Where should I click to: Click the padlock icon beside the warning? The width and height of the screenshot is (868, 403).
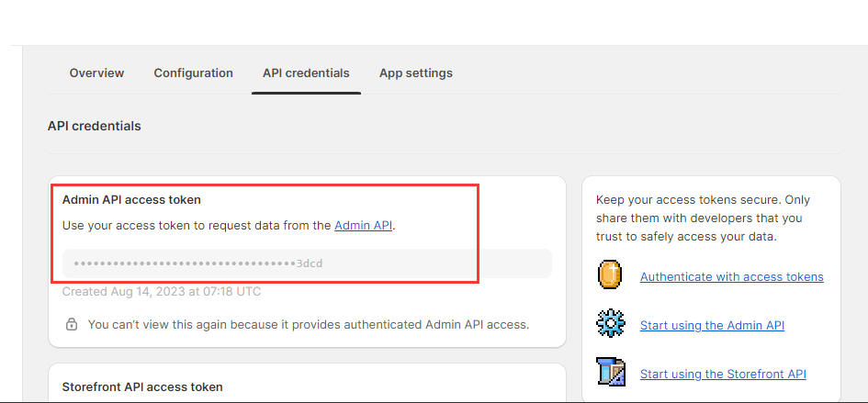[x=72, y=324]
